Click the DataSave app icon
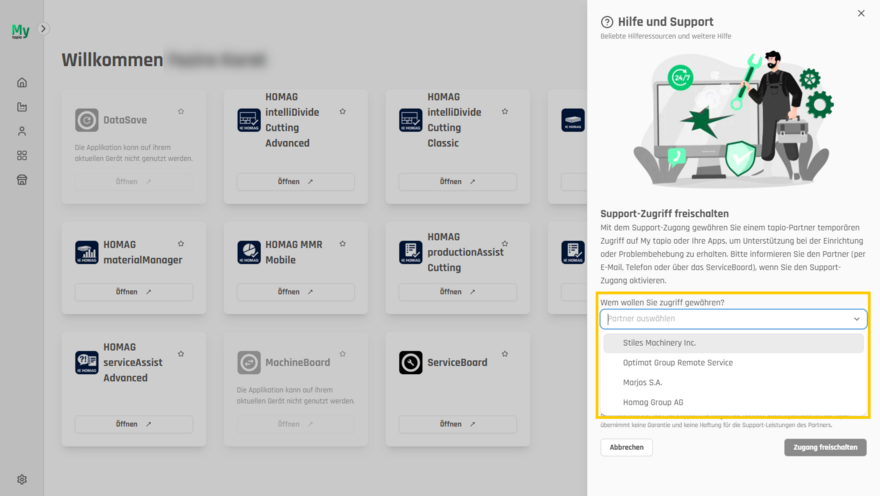This screenshot has width=880, height=496. tap(86, 120)
